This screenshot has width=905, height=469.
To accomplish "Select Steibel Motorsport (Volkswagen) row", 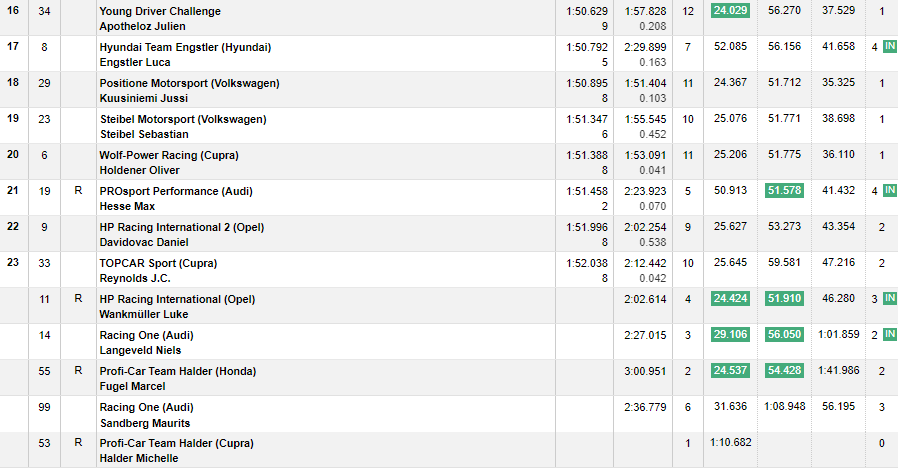I will tap(449, 126).
